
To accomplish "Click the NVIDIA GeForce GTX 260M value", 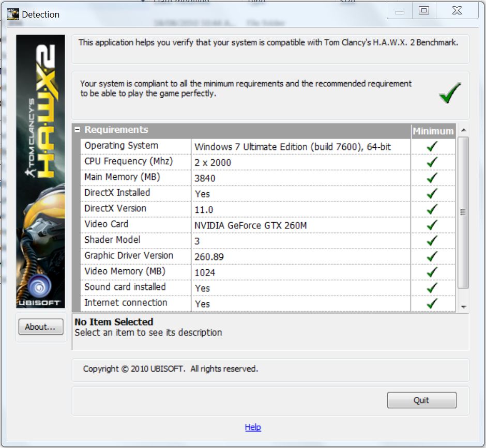I will click(x=250, y=225).
